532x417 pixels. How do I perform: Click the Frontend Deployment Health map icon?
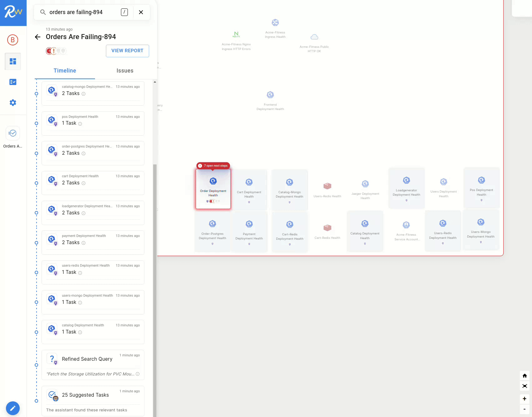(270, 94)
